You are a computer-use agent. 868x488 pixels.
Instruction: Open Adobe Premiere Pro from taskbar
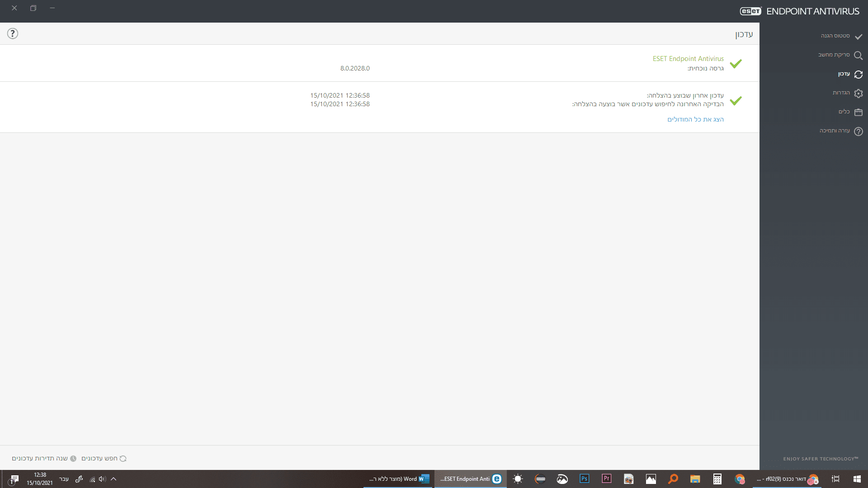607,479
